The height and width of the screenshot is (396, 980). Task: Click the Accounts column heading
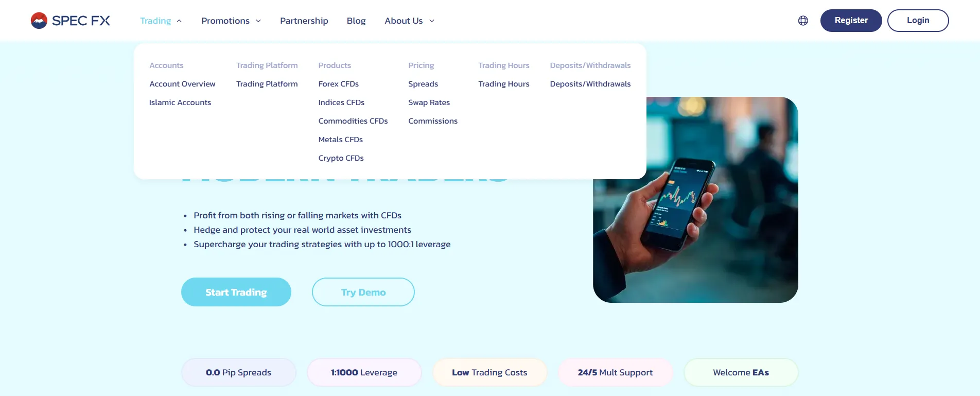point(166,65)
